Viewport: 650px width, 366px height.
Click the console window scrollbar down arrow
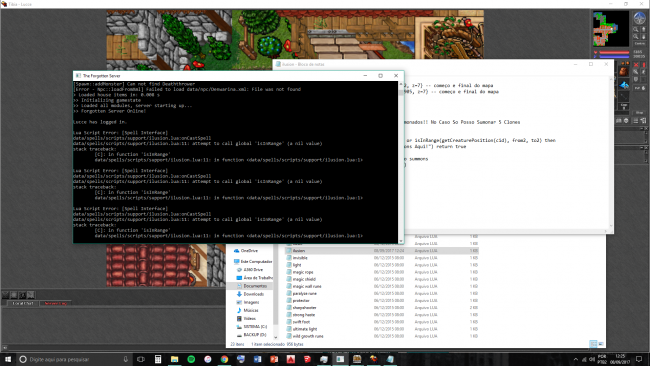[x=401, y=241]
